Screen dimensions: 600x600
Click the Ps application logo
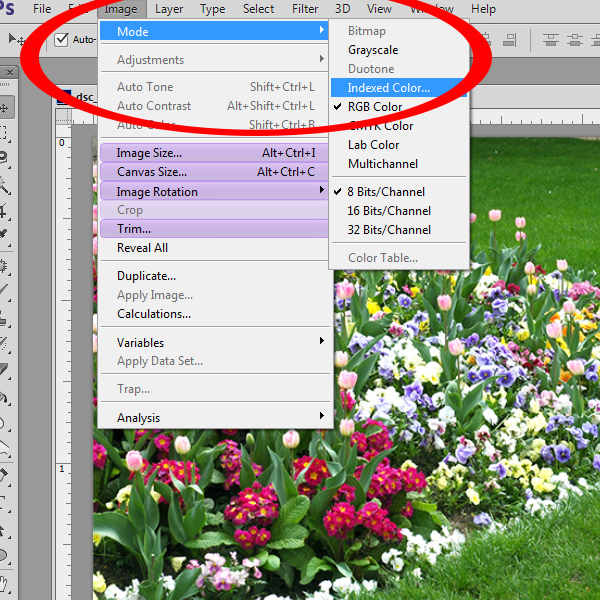point(6,8)
